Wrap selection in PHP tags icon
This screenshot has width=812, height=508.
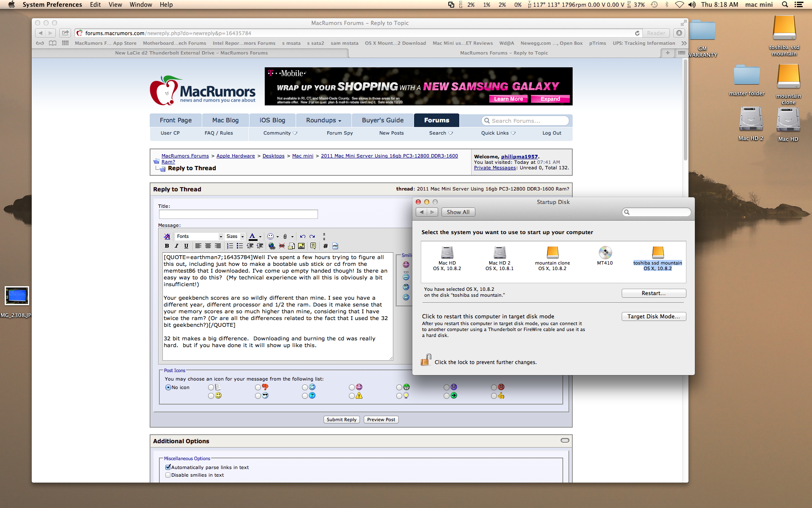(x=335, y=246)
